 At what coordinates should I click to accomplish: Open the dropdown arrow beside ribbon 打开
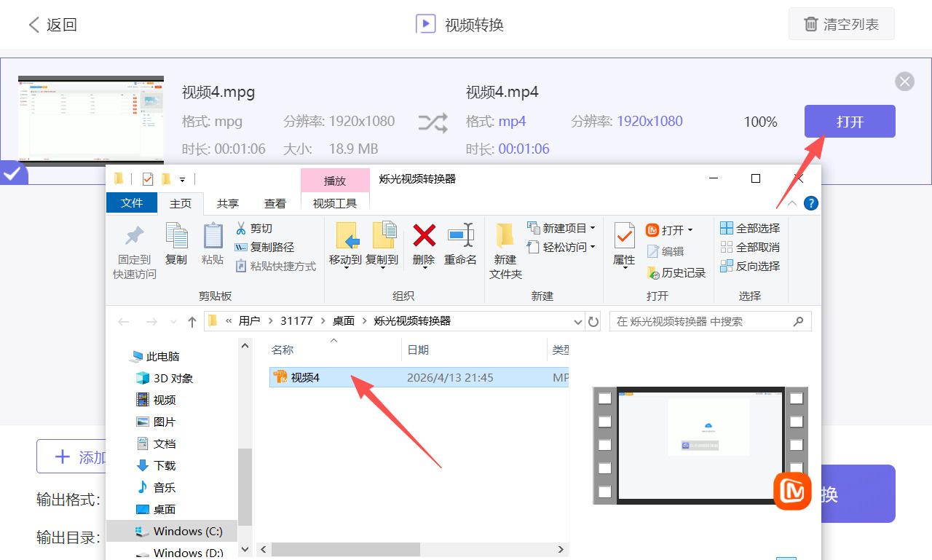click(690, 230)
